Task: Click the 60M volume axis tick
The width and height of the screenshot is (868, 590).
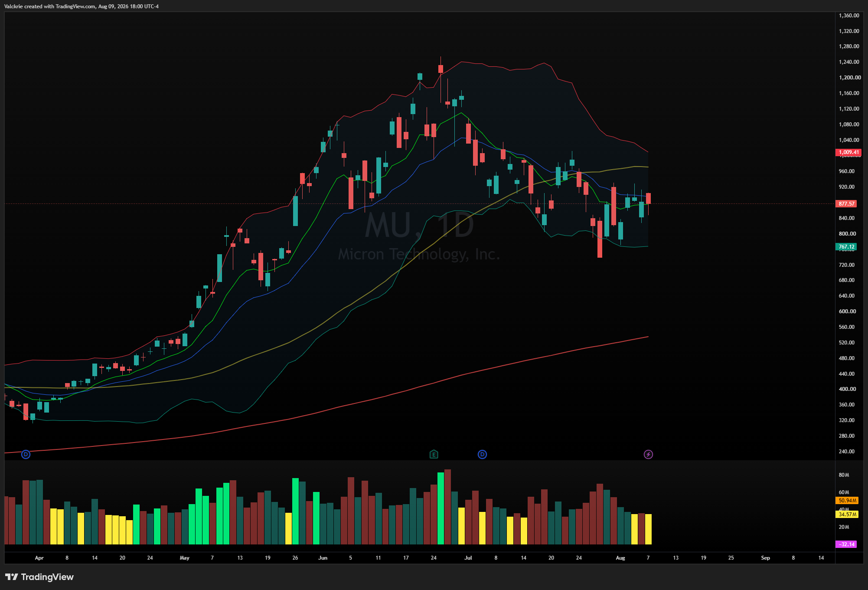Action: click(x=844, y=492)
